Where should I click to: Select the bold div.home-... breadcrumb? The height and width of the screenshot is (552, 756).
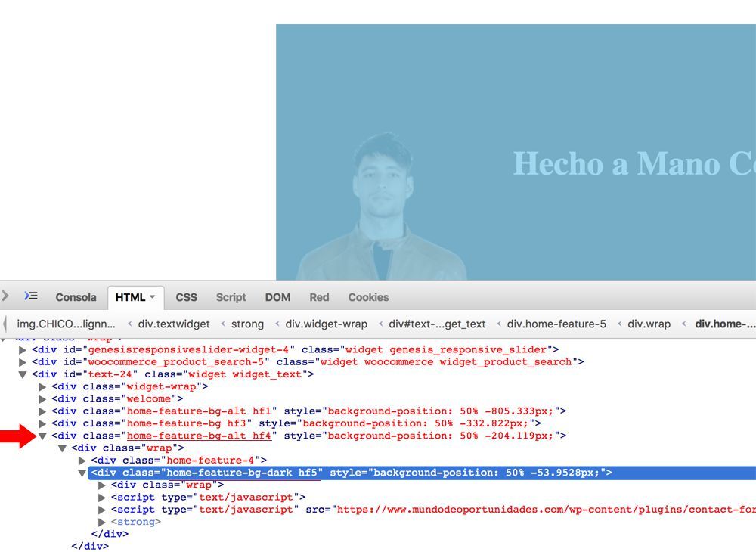pos(725,324)
